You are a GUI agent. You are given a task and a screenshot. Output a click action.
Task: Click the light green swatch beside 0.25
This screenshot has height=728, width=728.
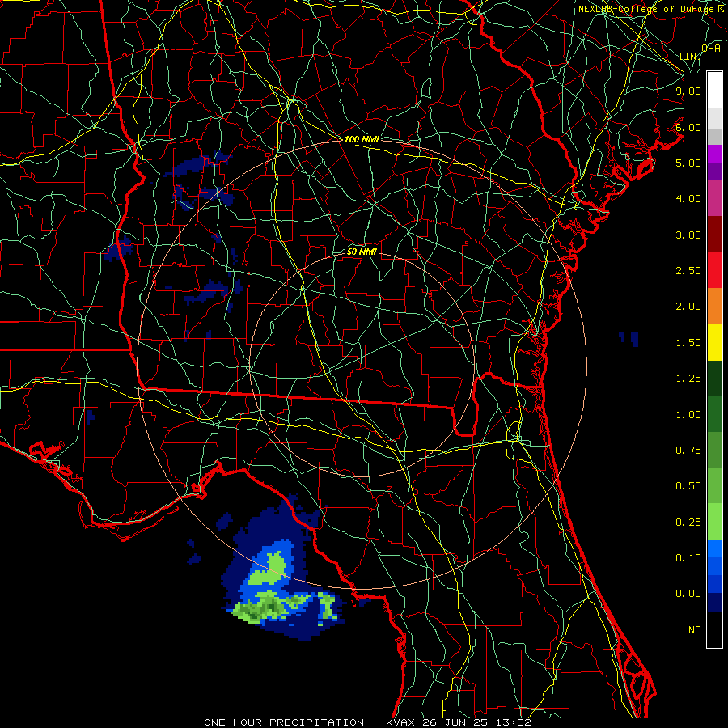[714, 522]
